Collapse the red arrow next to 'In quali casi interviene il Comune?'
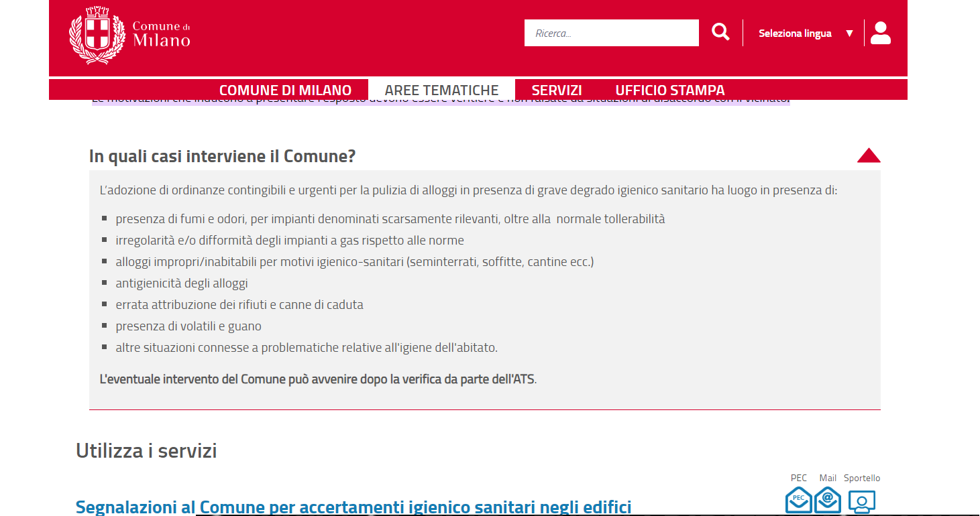The image size is (980, 516). [x=869, y=155]
